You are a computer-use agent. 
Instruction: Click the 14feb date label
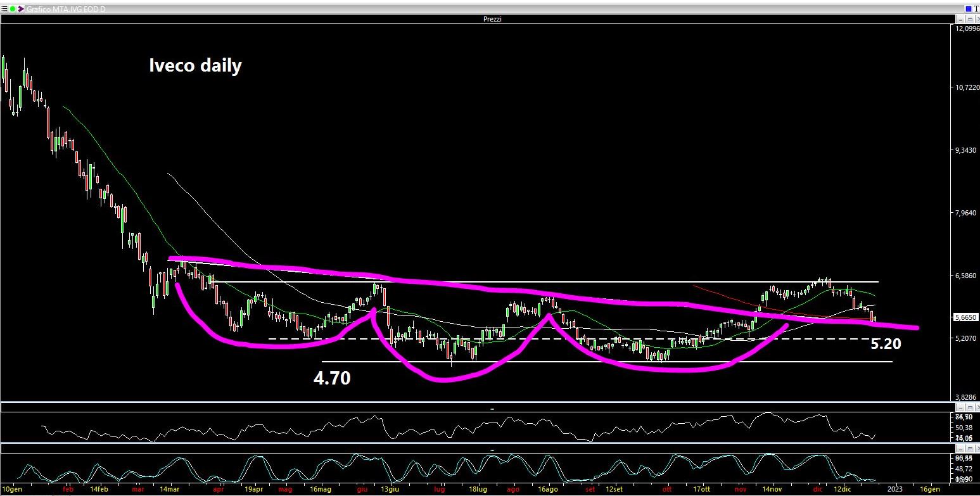pyautogui.click(x=99, y=490)
